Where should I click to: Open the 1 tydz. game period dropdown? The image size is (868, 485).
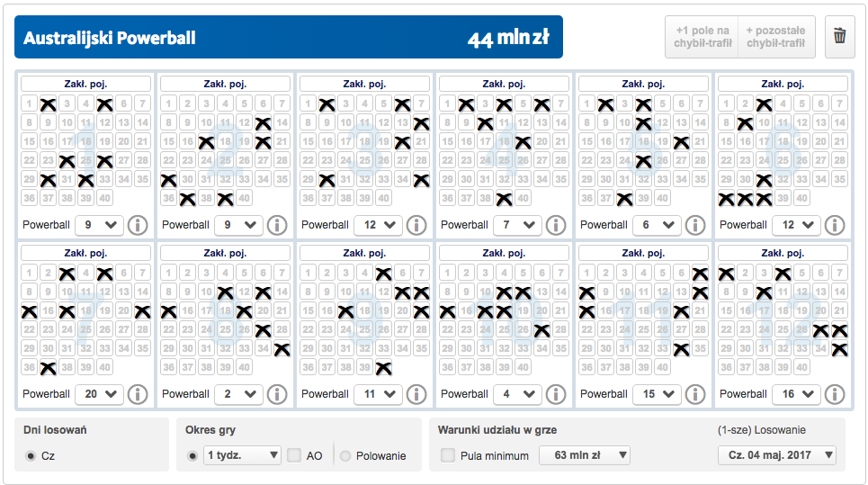243,455
